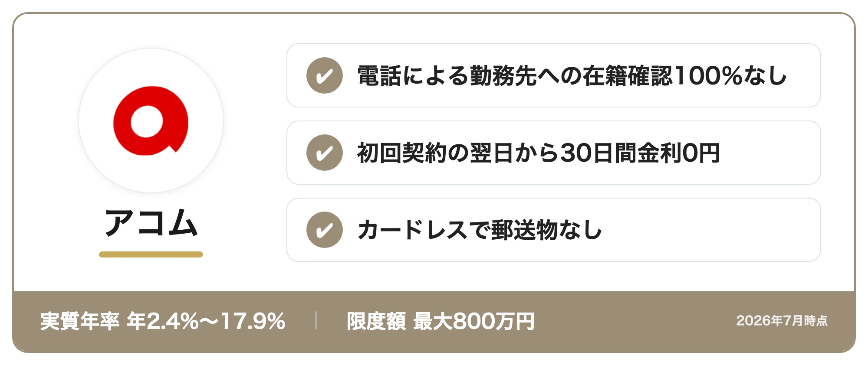Select the アコム company name
868x365 pixels.
click(151, 223)
